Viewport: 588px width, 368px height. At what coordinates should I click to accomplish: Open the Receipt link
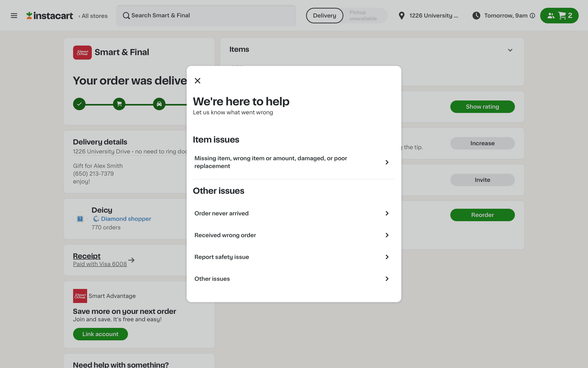(87, 256)
